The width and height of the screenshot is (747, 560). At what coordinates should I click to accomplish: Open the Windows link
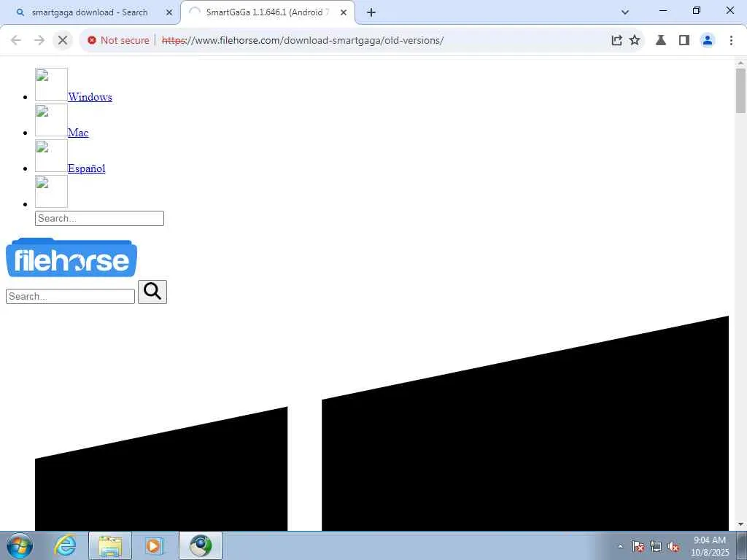pos(90,97)
